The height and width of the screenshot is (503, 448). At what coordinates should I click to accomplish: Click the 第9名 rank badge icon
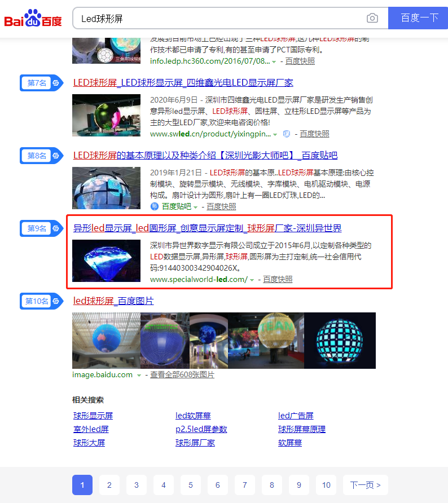point(41,228)
